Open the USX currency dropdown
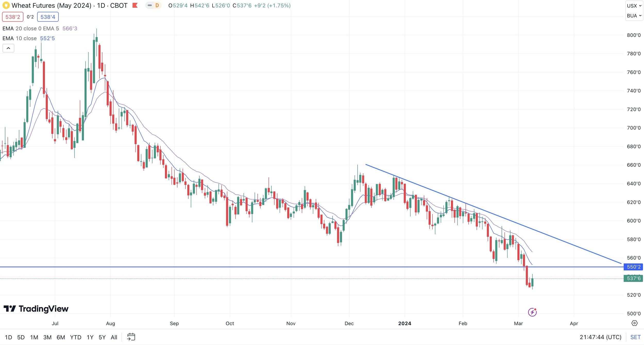 click(634, 6)
